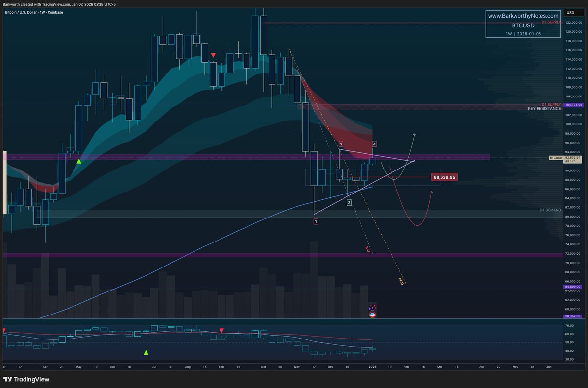Image resolution: width=588 pixels, height=388 pixels.
Task: Click the rocket event icon on the chart
Action: 372,308
